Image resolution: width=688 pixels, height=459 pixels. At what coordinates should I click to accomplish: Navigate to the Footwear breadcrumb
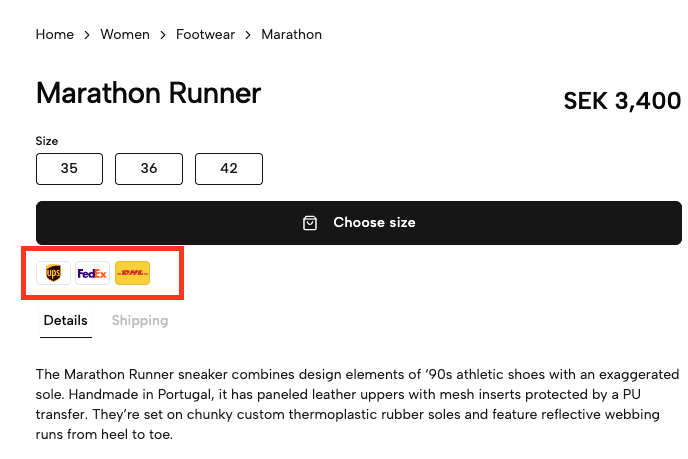click(x=206, y=35)
